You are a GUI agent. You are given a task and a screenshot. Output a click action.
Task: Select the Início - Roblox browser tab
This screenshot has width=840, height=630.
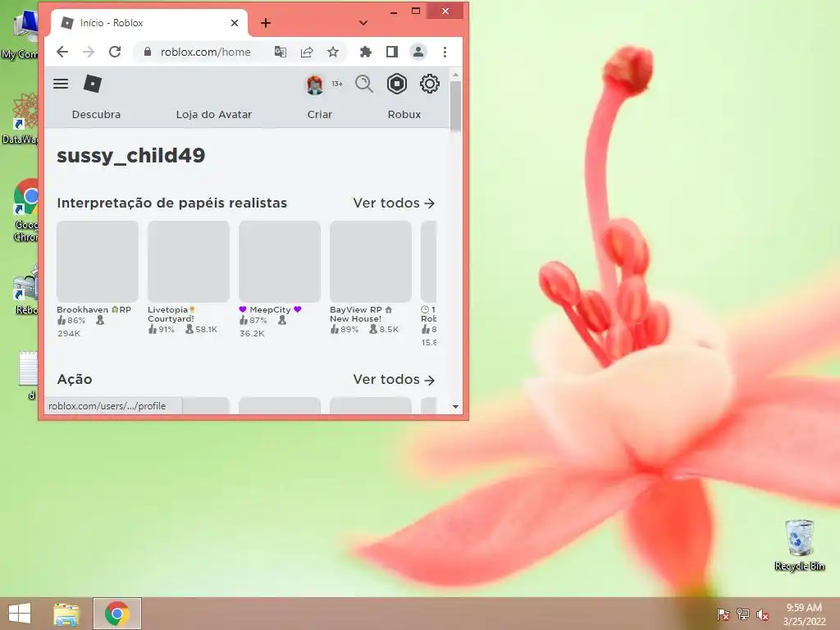[149, 23]
